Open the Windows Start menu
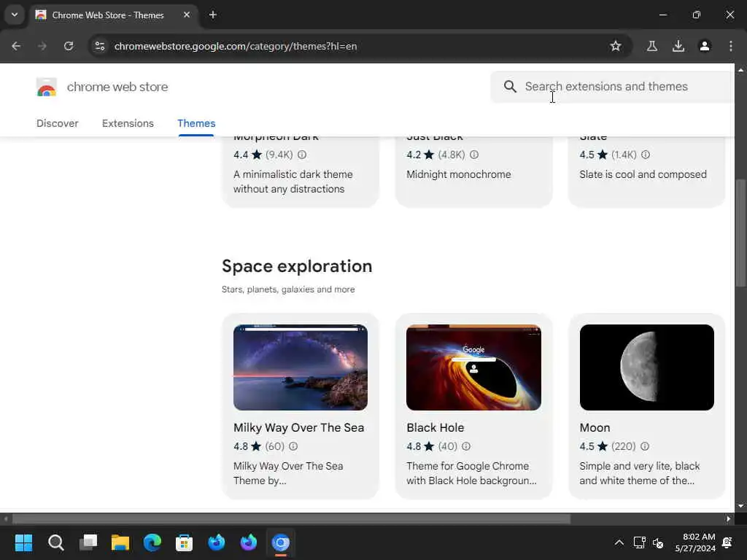The height and width of the screenshot is (560, 747). [x=23, y=542]
